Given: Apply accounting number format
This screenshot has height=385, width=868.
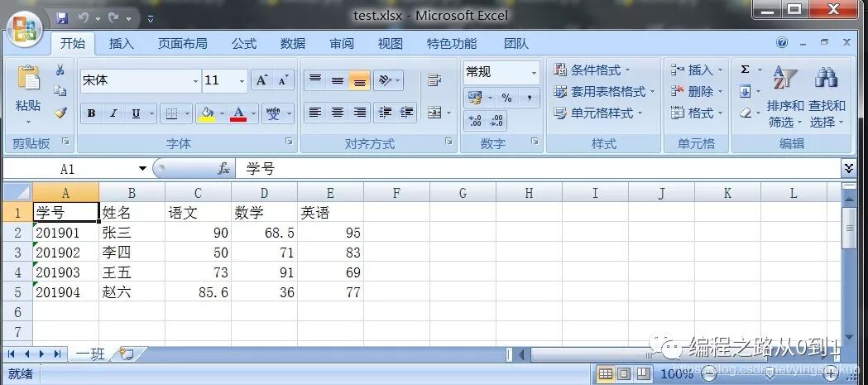Looking at the screenshot, I should [x=475, y=98].
